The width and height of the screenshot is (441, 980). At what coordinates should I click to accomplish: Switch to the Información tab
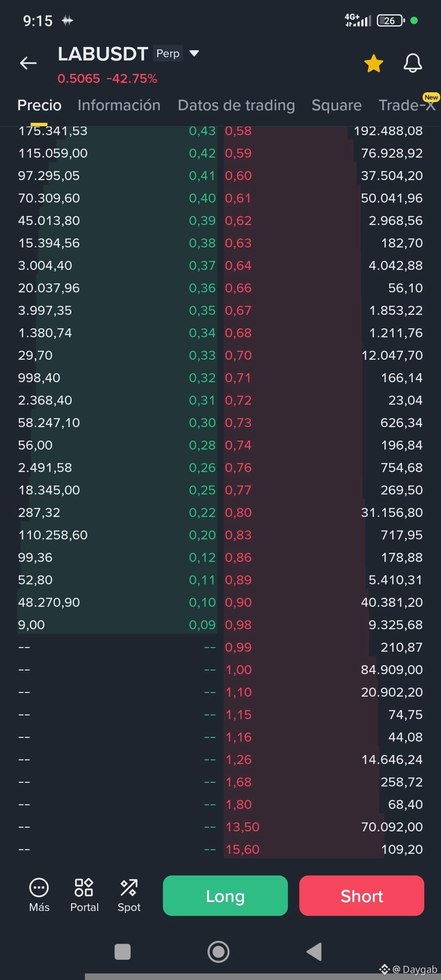[x=119, y=105]
